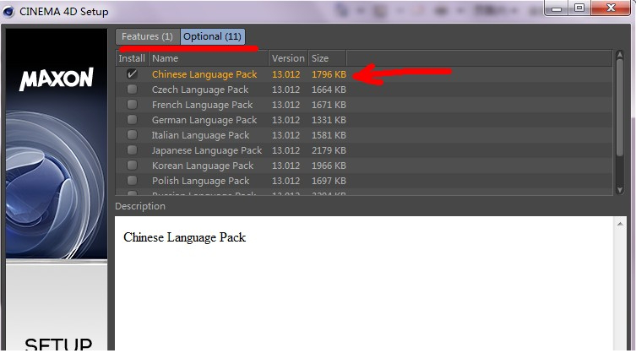Click the Description box scroll-up arrow
Image resolution: width=636 pixels, height=364 pixels.
620,224
